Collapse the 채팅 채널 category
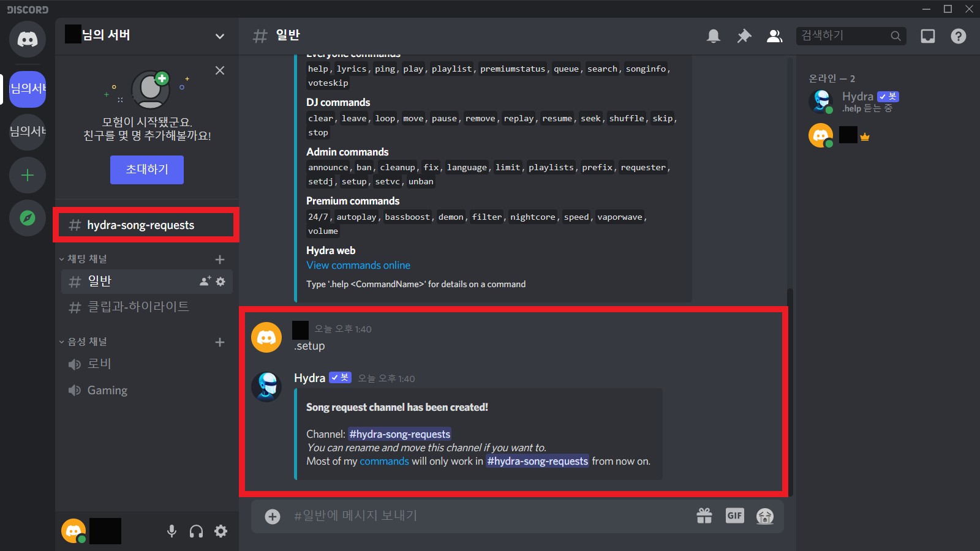The image size is (980, 551). pos(83,259)
